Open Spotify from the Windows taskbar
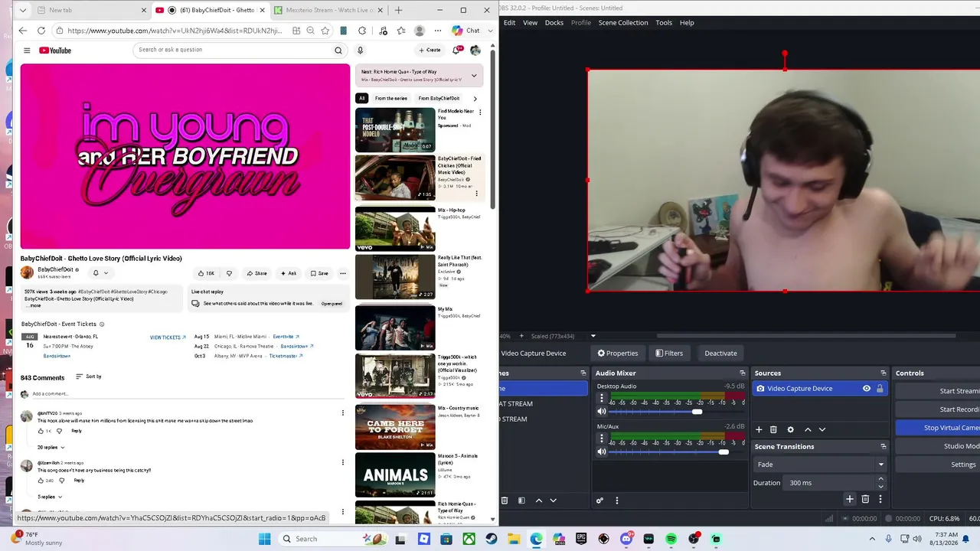Screen dimensions: 980x551 click(671, 539)
